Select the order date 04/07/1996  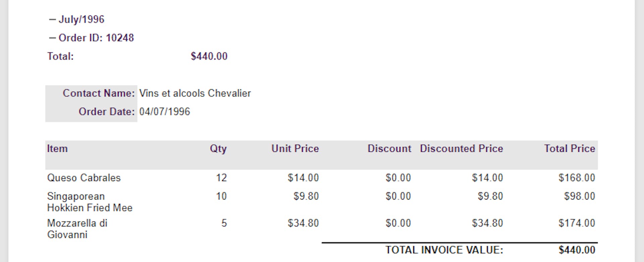164,112
